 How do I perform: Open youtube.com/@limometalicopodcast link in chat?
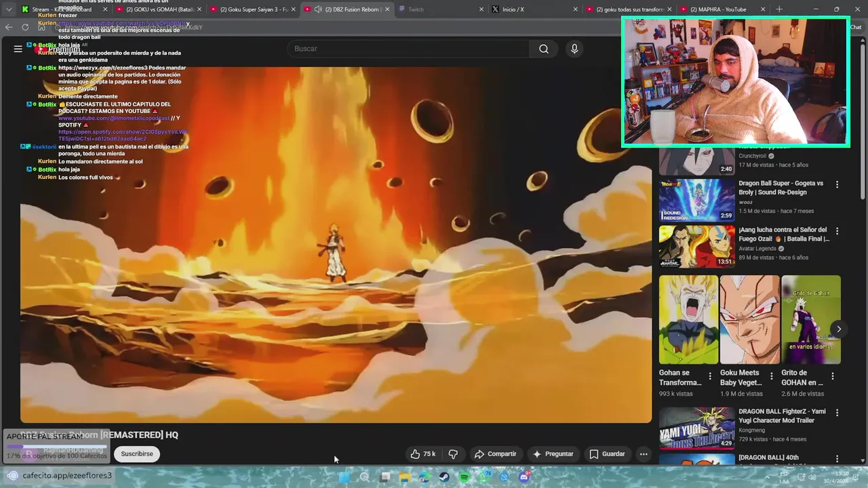click(x=114, y=118)
